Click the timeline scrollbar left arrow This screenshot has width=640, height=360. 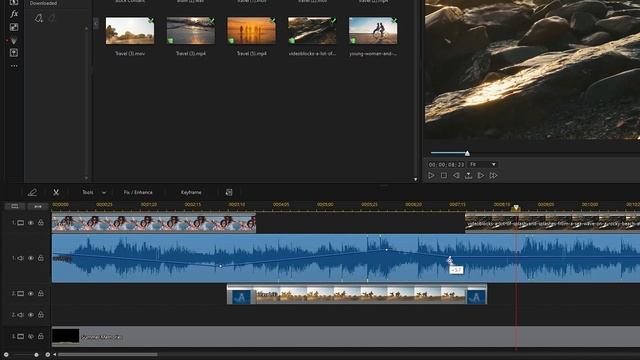point(55,355)
